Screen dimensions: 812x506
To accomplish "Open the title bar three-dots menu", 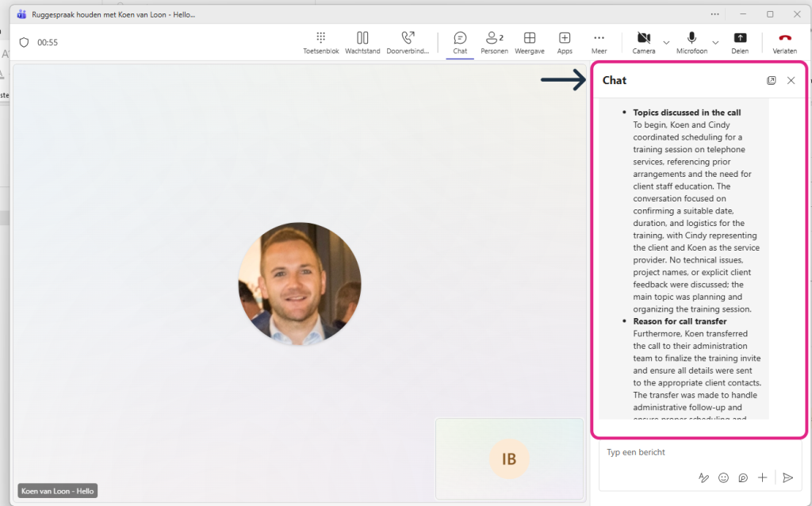I will tap(714, 14).
